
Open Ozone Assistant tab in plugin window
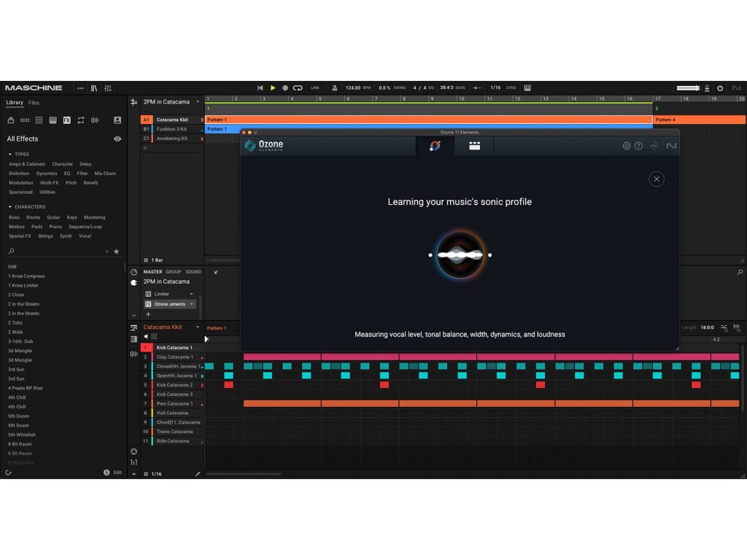pyautogui.click(x=435, y=146)
